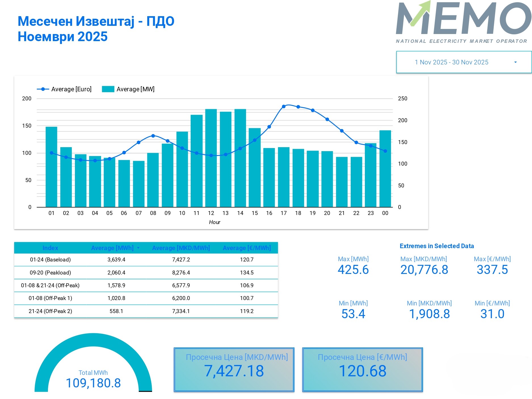Click the Average [€/MWh] column header
The image size is (532, 399).
pos(247,248)
